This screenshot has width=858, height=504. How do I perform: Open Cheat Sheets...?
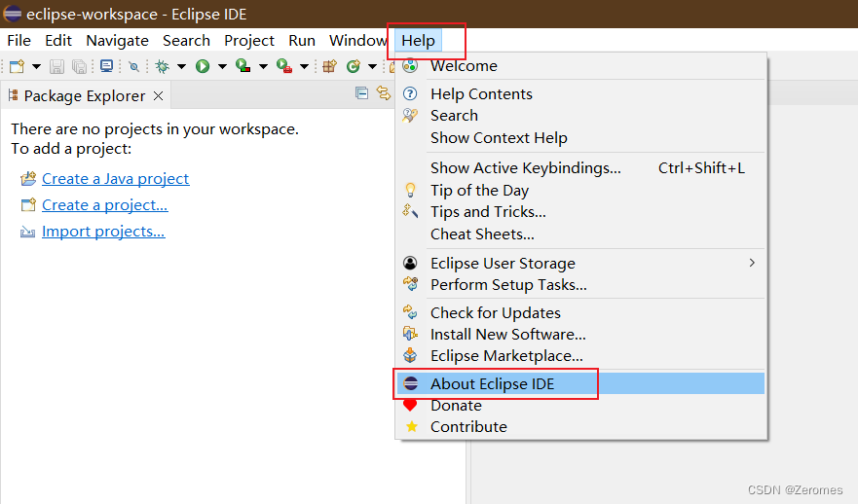tap(580, 234)
